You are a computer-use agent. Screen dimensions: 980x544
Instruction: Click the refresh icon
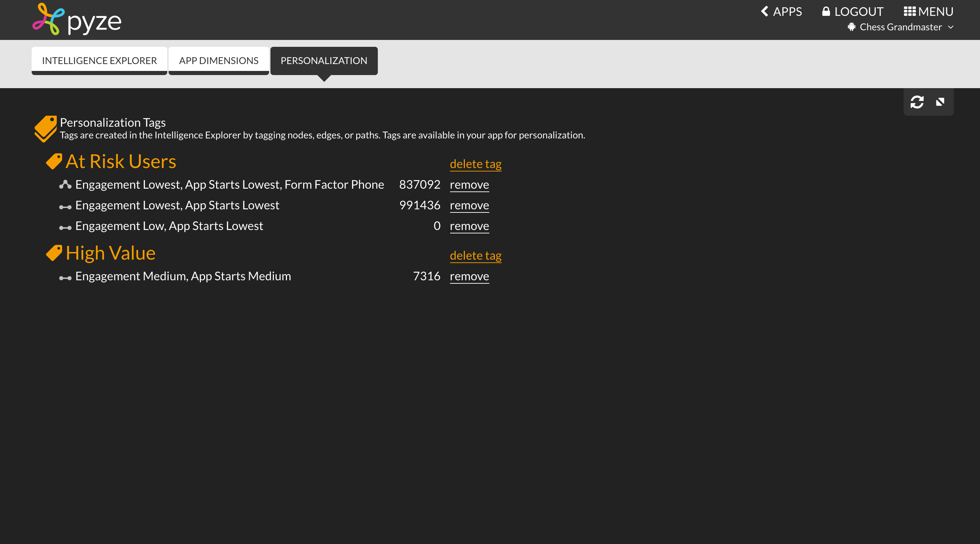tap(917, 102)
